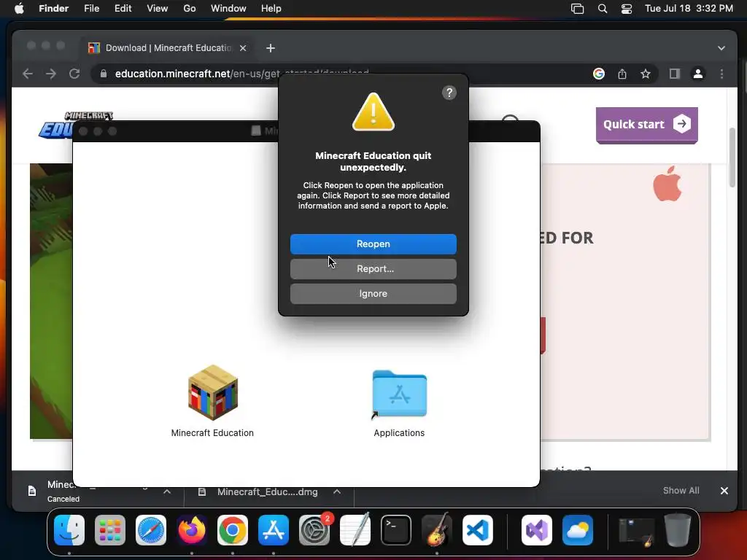Open the Go menu
Image resolution: width=747 pixels, height=560 pixels.
click(190, 9)
